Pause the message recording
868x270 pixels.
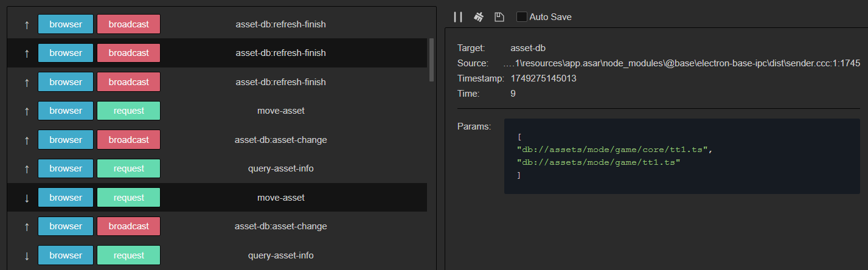458,17
